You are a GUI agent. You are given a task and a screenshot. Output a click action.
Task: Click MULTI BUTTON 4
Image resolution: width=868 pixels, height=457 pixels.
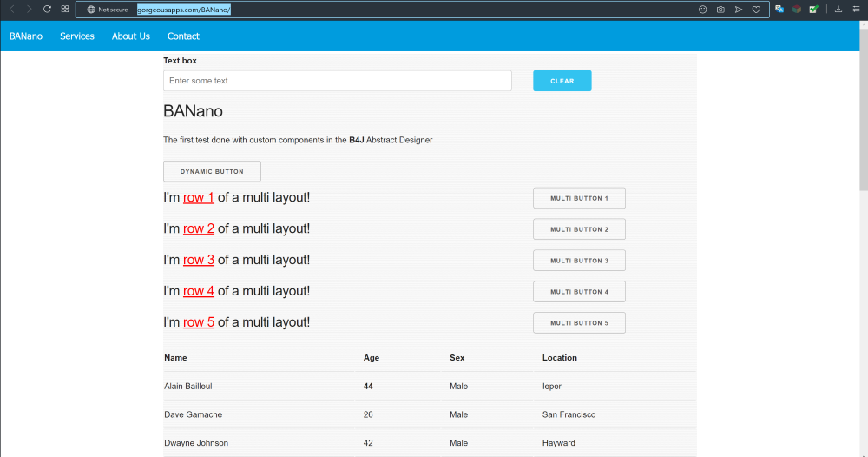[x=579, y=291]
